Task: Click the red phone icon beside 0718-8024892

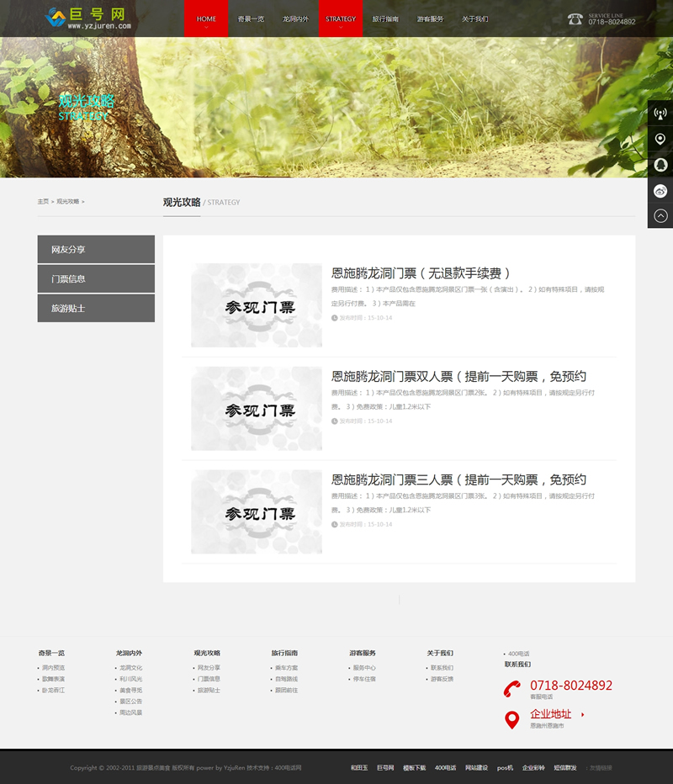Action: pos(511,689)
